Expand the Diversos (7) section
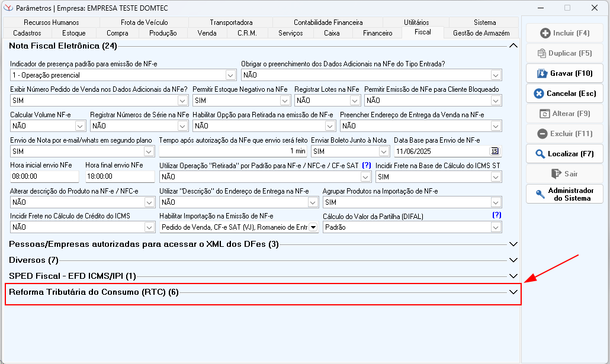 pyautogui.click(x=513, y=260)
